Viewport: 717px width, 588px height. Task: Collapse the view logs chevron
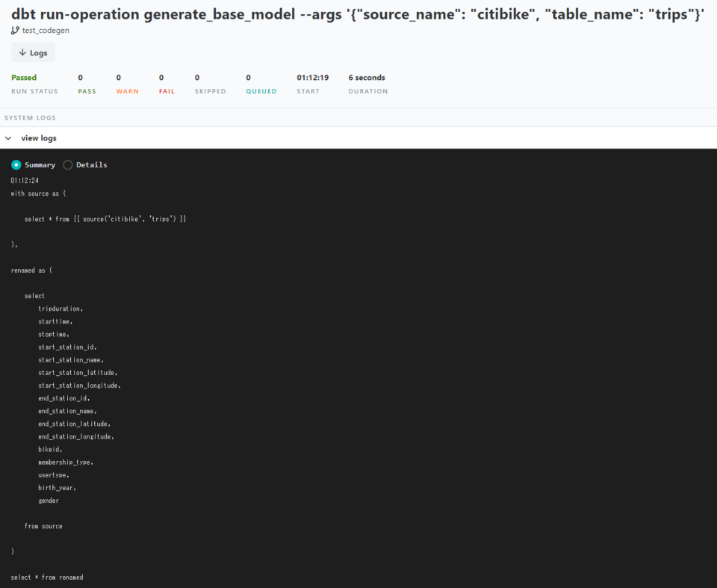click(8, 137)
